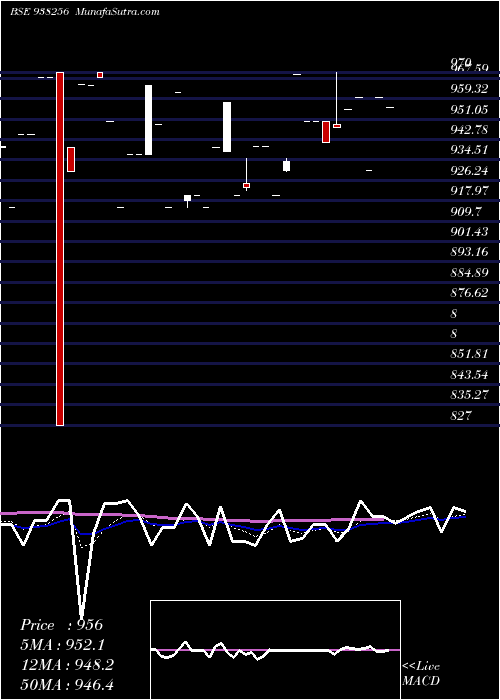Screen dimensions: 500x700
Task: Click the 50MA : 946.4 readout
Action: point(67,685)
